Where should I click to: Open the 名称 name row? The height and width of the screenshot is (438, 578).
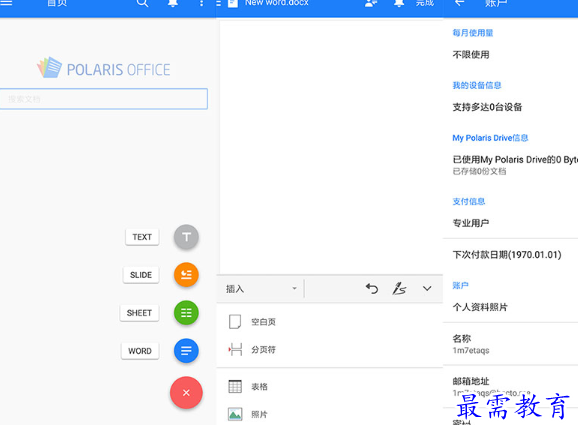coord(511,344)
